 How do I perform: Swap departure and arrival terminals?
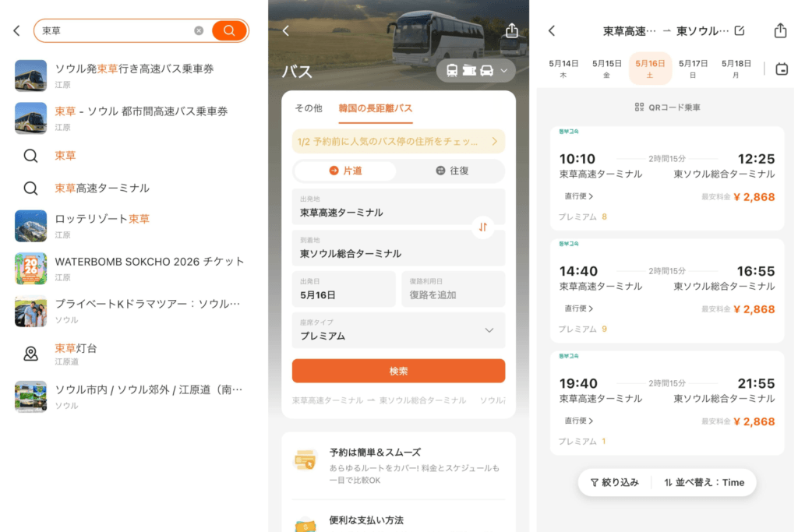pyautogui.click(x=482, y=227)
